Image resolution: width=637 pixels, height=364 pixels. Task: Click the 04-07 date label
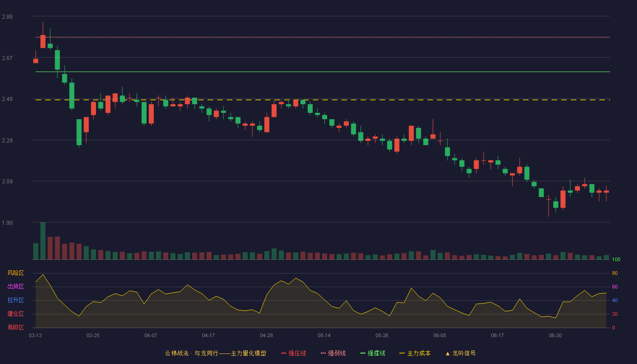coord(151,335)
